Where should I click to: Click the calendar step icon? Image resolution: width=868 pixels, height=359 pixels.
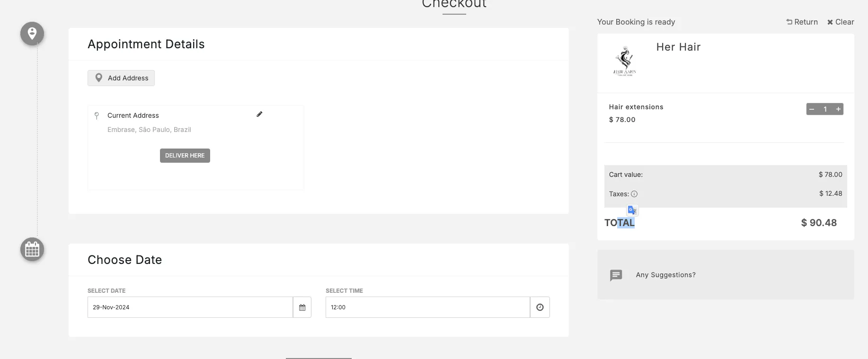click(32, 249)
